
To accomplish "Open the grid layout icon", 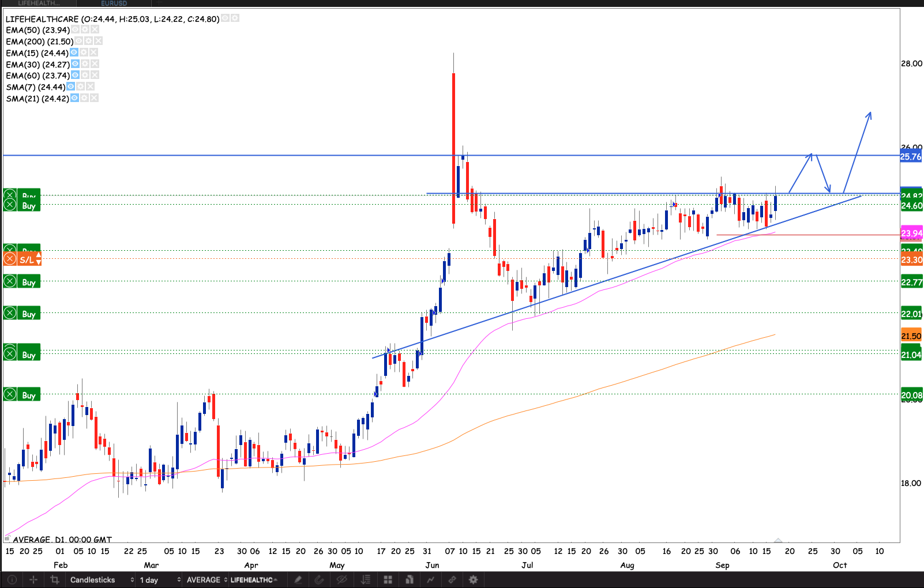I will click(x=388, y=580).
